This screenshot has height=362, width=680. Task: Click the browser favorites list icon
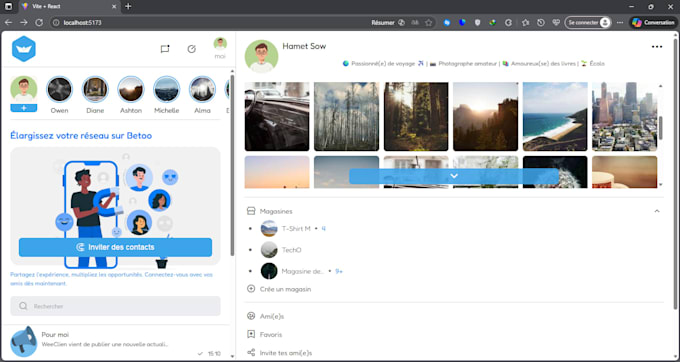pos(526,23)
